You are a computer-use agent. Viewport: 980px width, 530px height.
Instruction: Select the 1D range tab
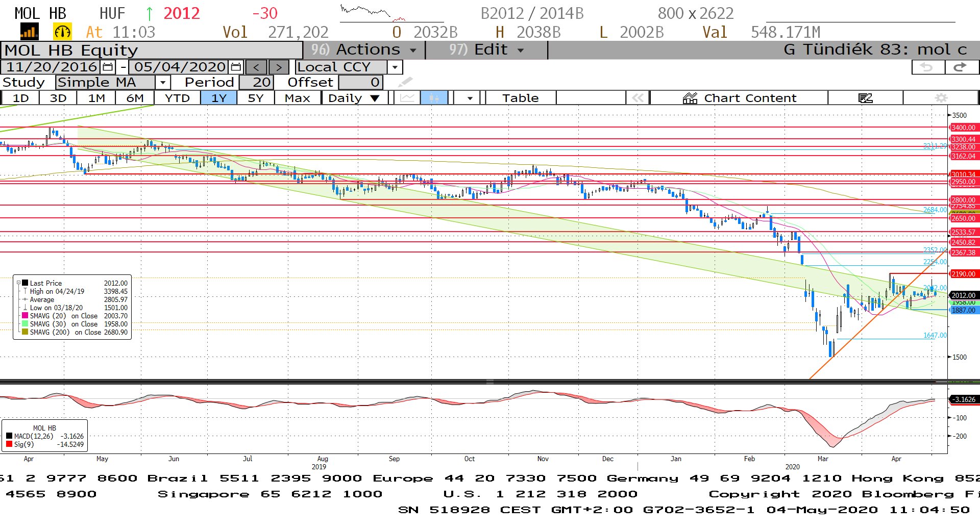coord(20,97)
